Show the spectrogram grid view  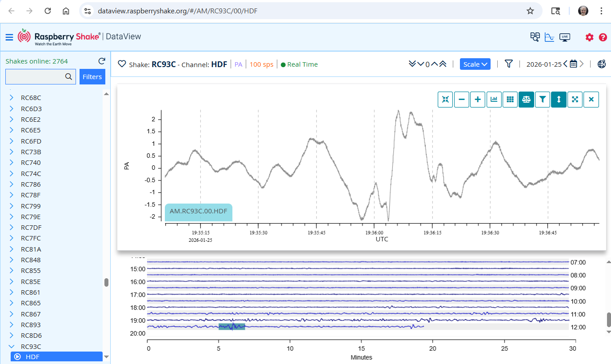(510, 100)
